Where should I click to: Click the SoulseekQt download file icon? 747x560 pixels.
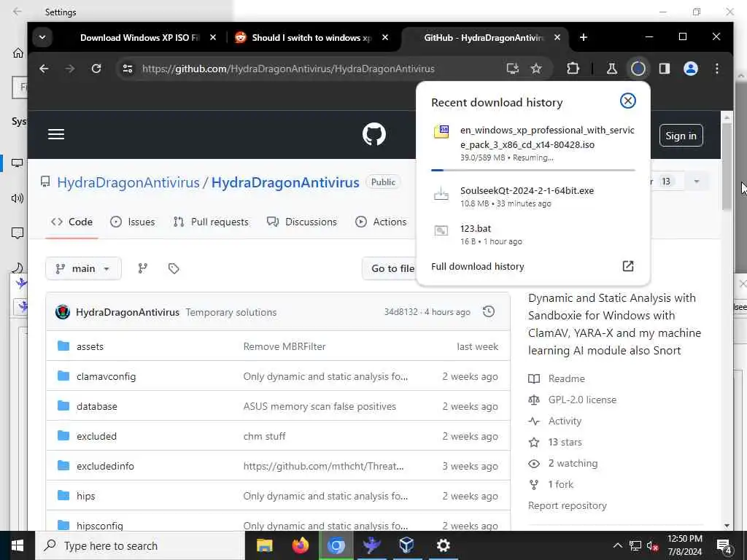441,194
